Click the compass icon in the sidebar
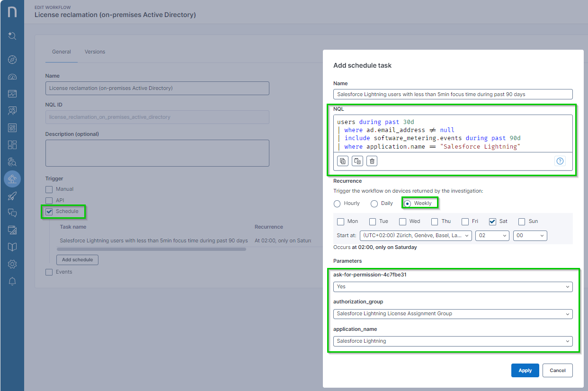 12,60
